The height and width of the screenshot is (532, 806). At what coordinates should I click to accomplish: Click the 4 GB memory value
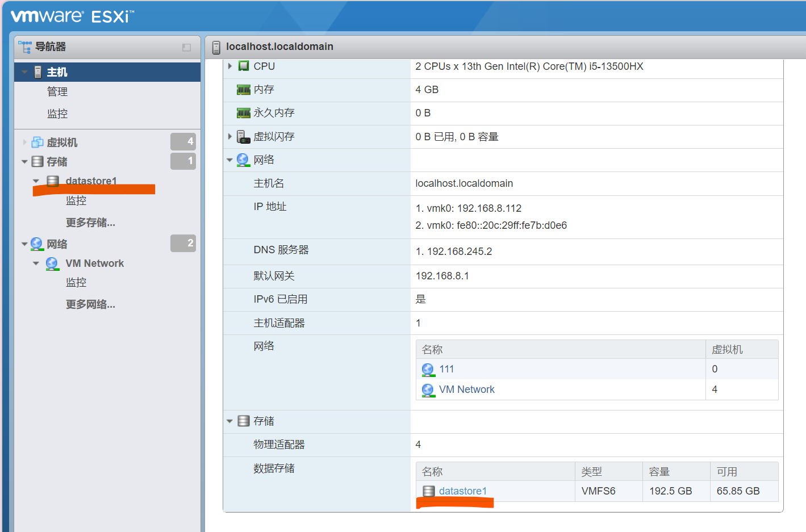click(427, 90)
